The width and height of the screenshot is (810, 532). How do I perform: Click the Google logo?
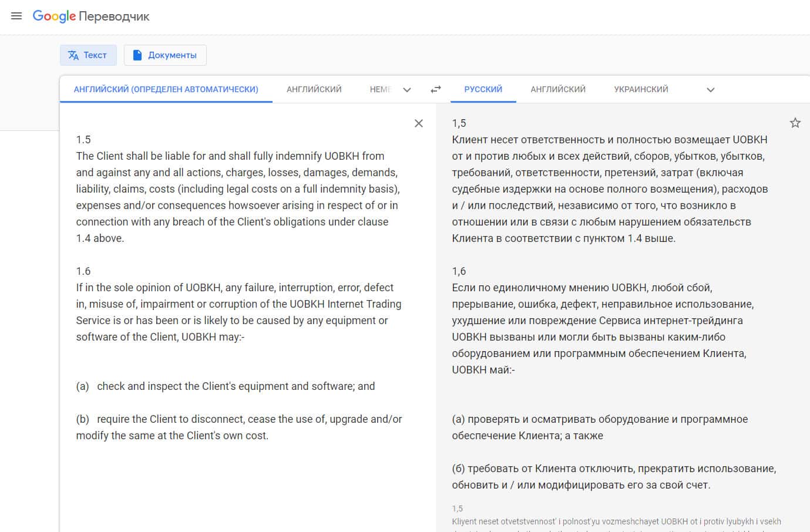(54, 16)
